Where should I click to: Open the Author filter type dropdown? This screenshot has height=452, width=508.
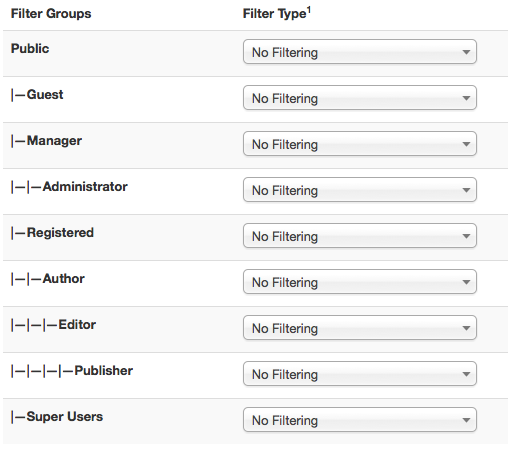(x=360, y=282)
